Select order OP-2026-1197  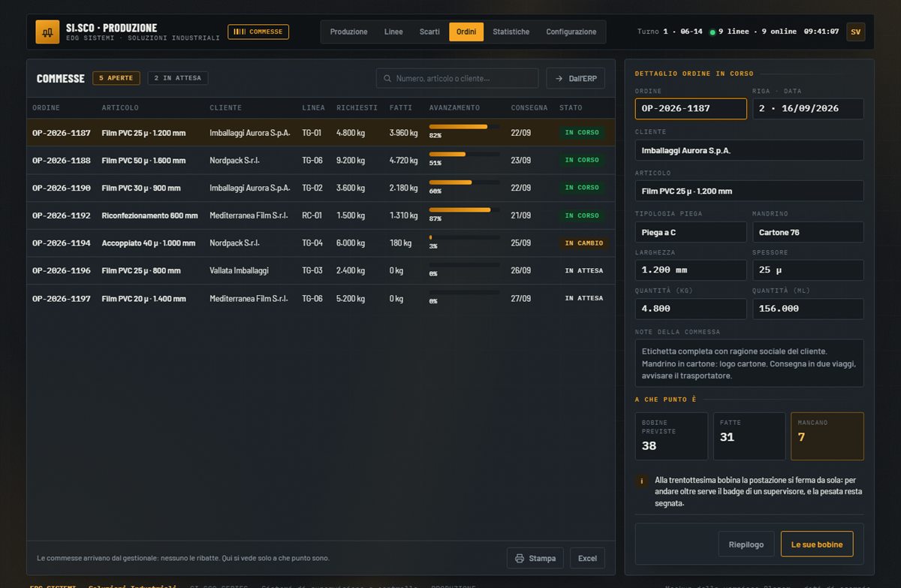(321, 298)
